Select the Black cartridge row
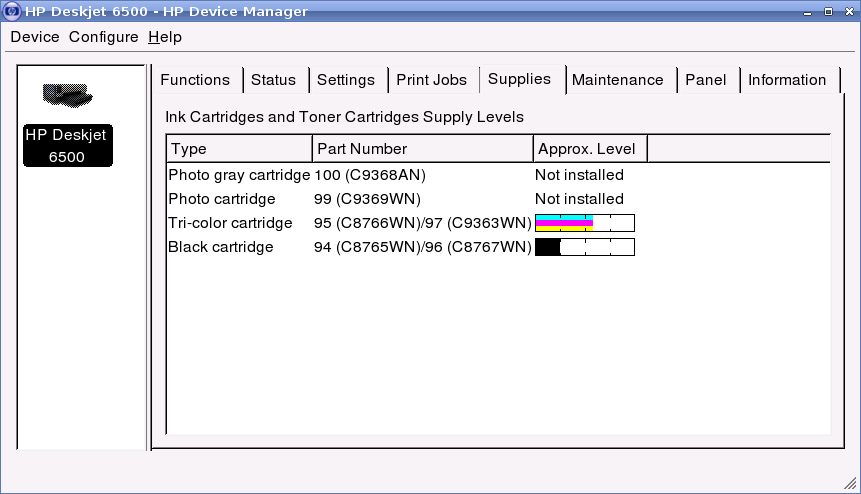861x494 pixels. [499, 247]
